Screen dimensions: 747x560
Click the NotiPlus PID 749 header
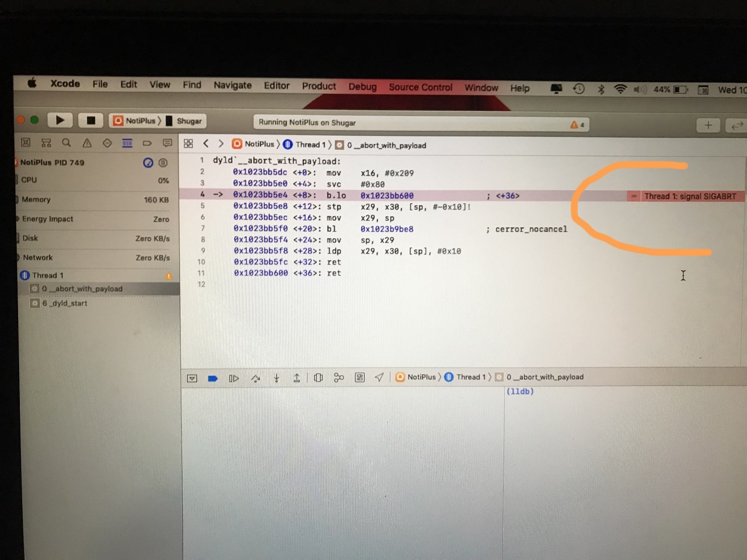52,162
